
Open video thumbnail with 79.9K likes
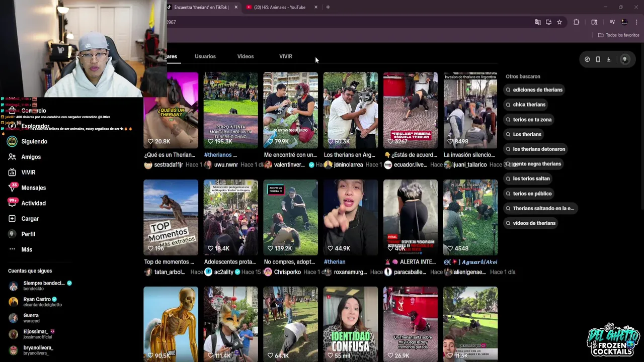coord(291,110)
